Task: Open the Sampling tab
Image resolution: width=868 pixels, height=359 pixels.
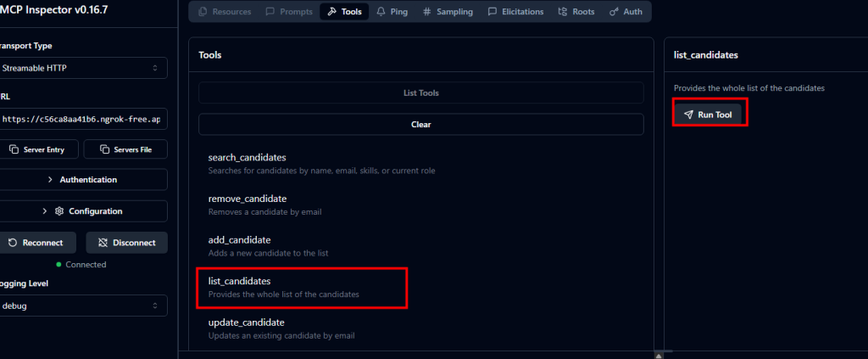Action: pyautogui.click(x=448, y=12)
